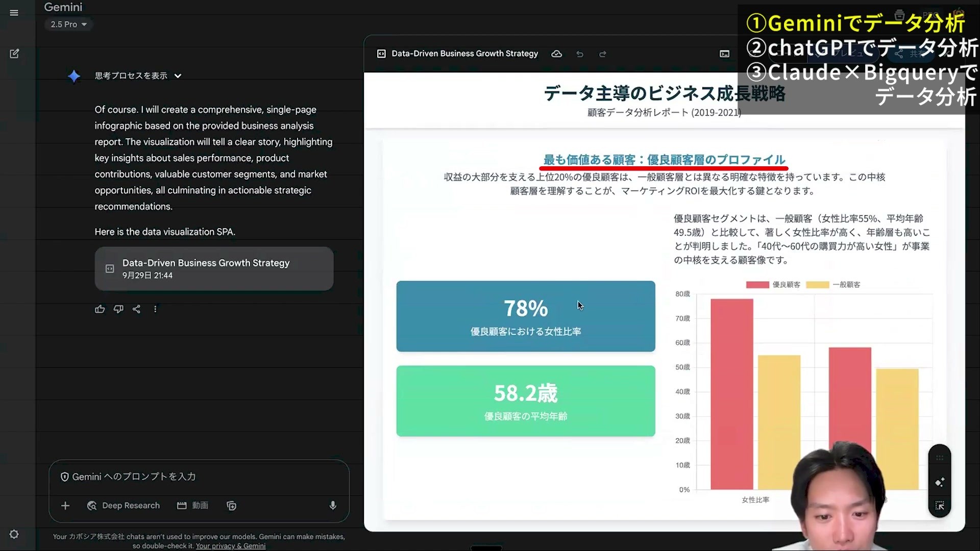The image size is (980, 551).
Task: Open settings gear in sidebar
Action: pos(14,534)
